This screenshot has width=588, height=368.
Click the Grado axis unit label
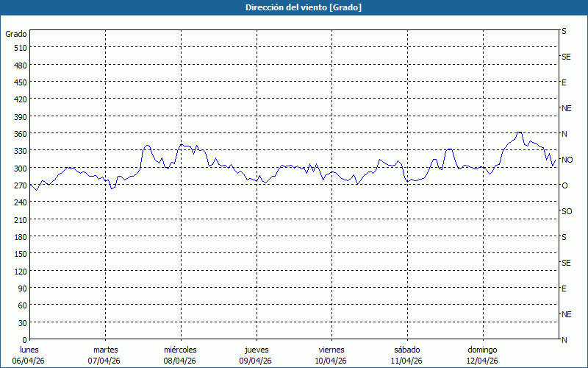[16, 34]
